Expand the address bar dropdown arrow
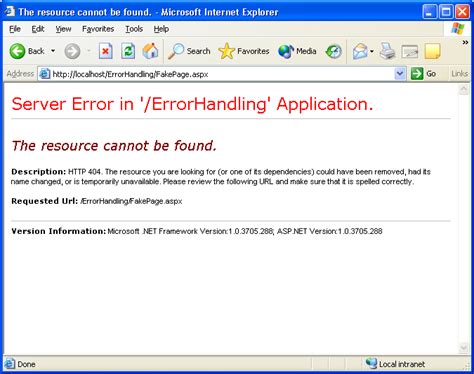The width and height of the screenshot is (474, 374). point(400,74)
